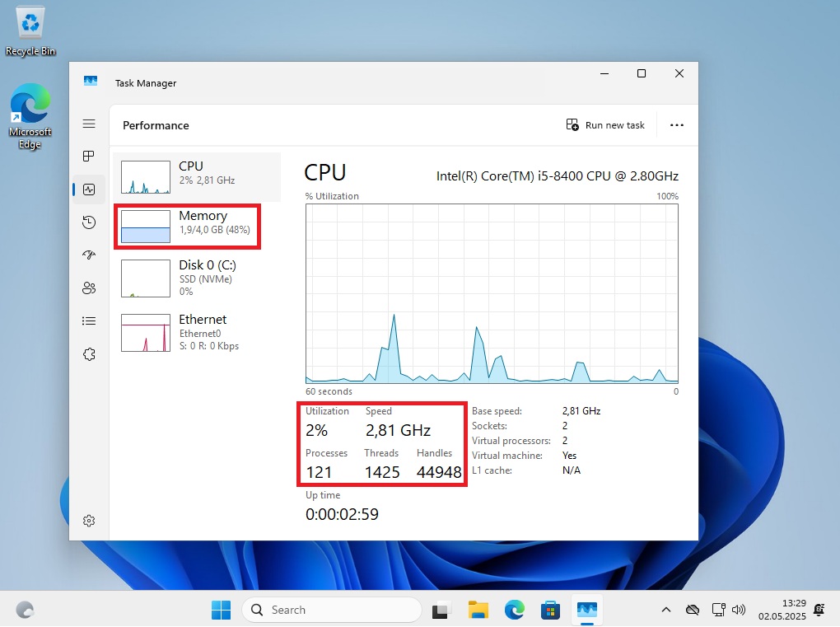Open the Windows Start button

pyautogui.click(x=221, y=610)
